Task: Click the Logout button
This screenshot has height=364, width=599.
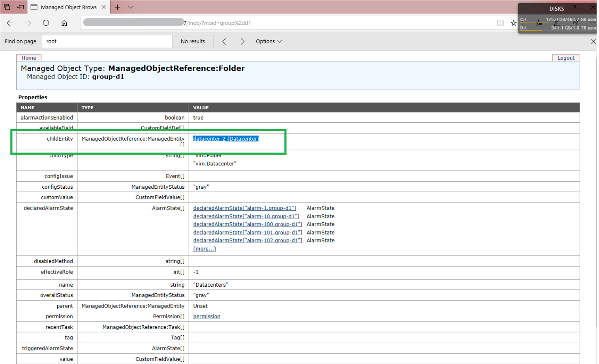Action: pyautogui.click(x=565, y=58)
